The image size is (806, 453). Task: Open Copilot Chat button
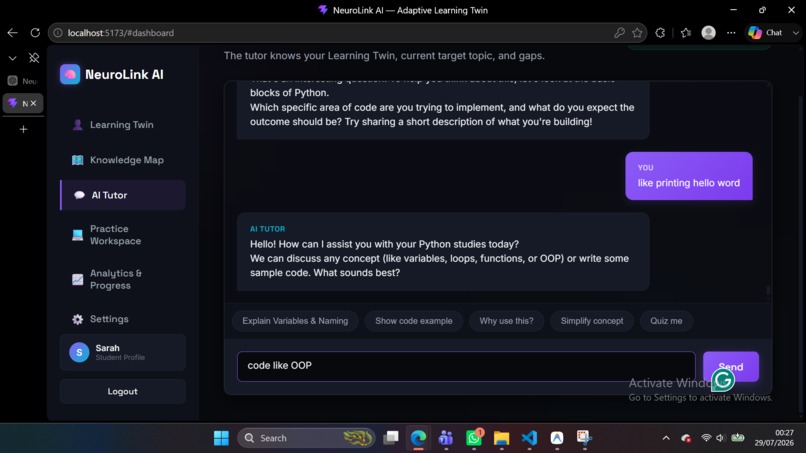click(x=765, y=33)
